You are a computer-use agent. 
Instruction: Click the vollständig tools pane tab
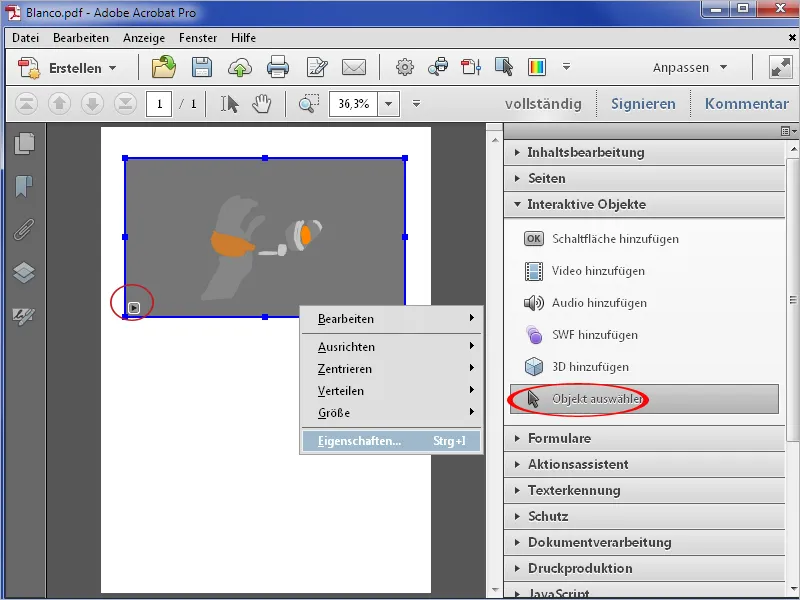(x=543, y=104)
